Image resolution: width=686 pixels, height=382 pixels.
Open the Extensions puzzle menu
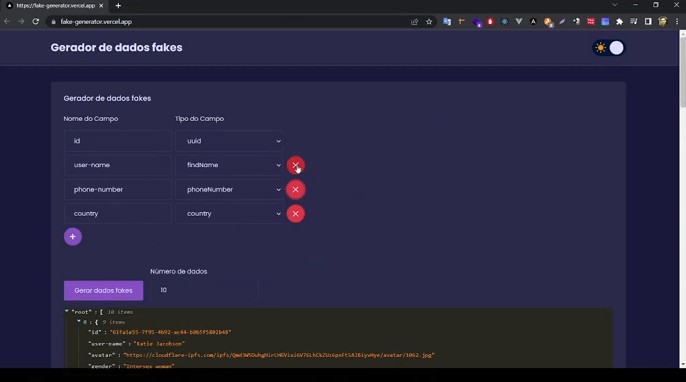620,21
